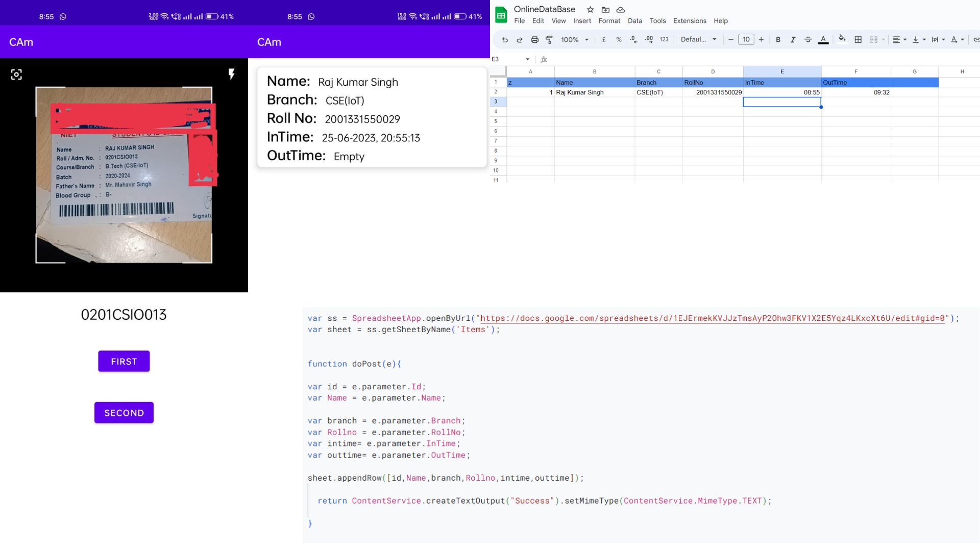The height and width of the screenshot is (551, 980).
Task: Open the scan focus icon in CAm app
Action: [x=16, y=74]
